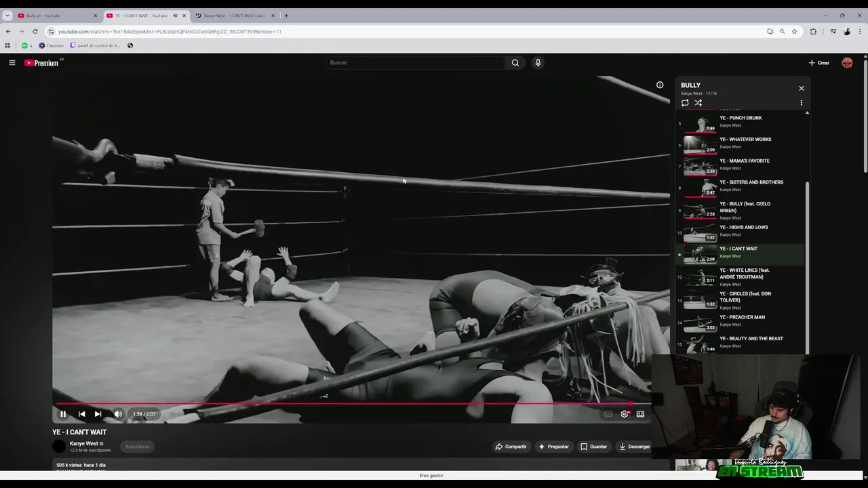
Task: Toggle playlist shuffle
Action: [698, 103]
